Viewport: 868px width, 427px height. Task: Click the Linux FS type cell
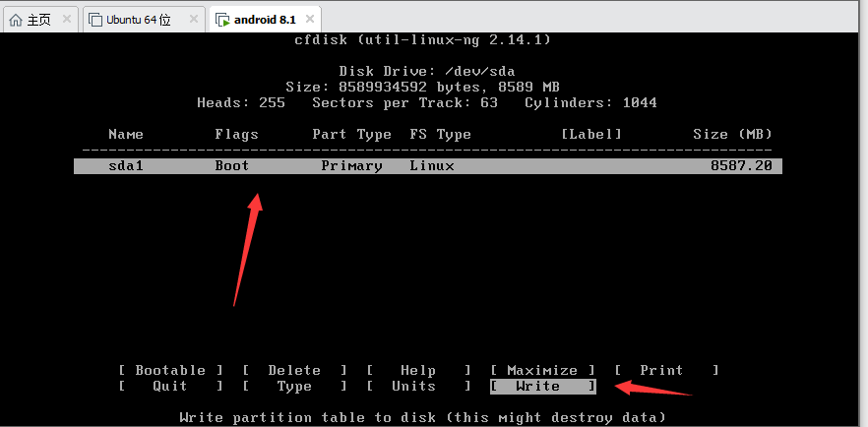(432, 166)
